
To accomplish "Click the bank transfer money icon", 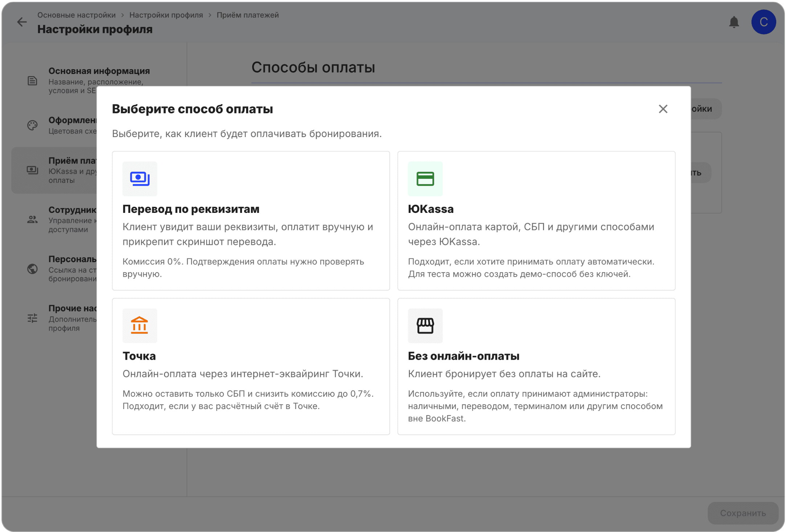I will click(140, 179).
